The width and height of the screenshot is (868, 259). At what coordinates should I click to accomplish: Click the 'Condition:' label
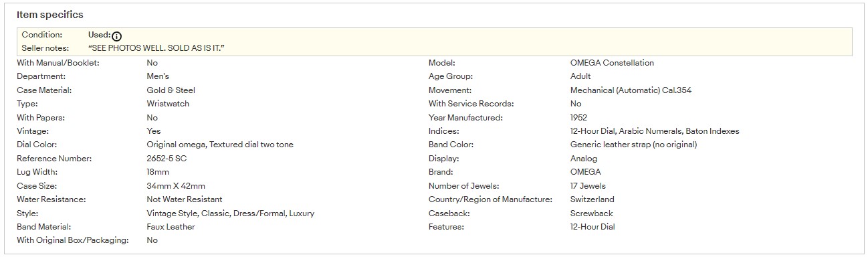coord(42,35)
